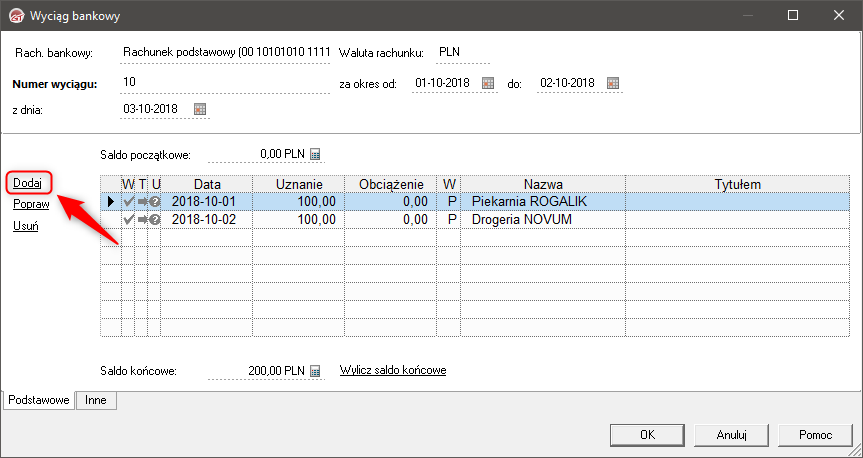The height and width of the screenshot is (458, 863).
Task: Open calendar for 'za okres od' date
Action: click(488, 83)
